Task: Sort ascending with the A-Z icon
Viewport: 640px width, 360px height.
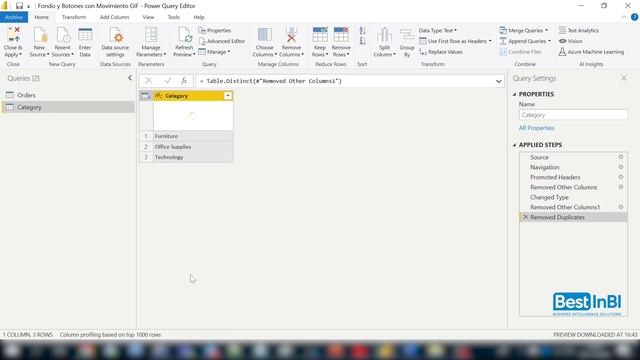Action: 362,31
